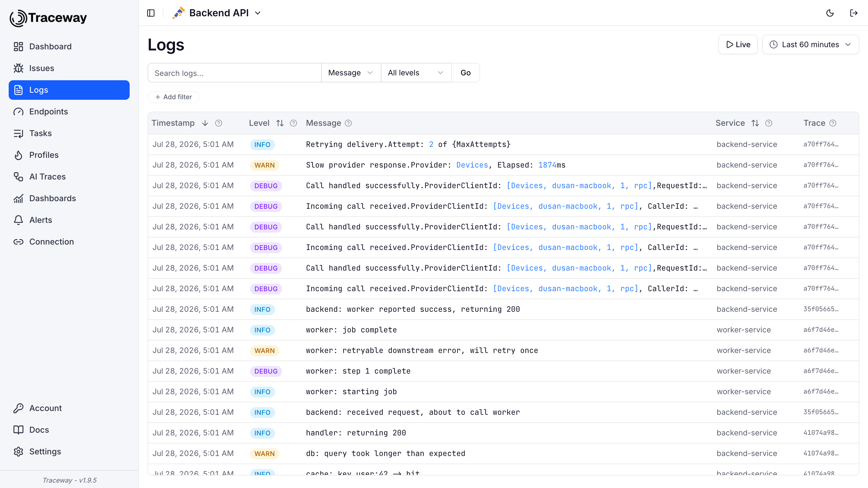Click DEBUG badge on step 1 complete row

click(x=266, y=371)
